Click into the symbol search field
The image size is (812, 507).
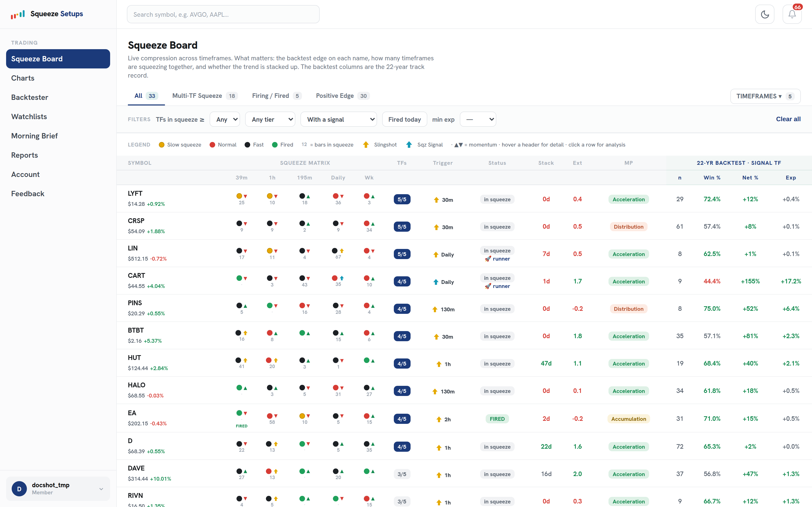[223, 14]
